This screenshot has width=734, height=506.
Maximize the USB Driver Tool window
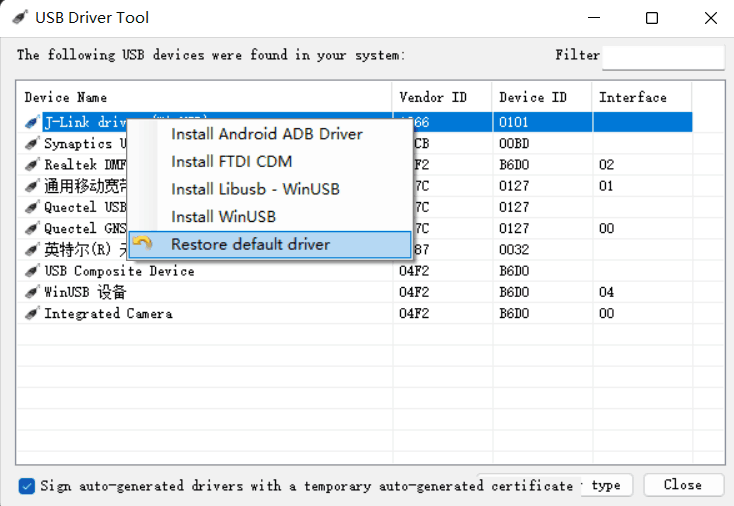[x=652, y=18]
